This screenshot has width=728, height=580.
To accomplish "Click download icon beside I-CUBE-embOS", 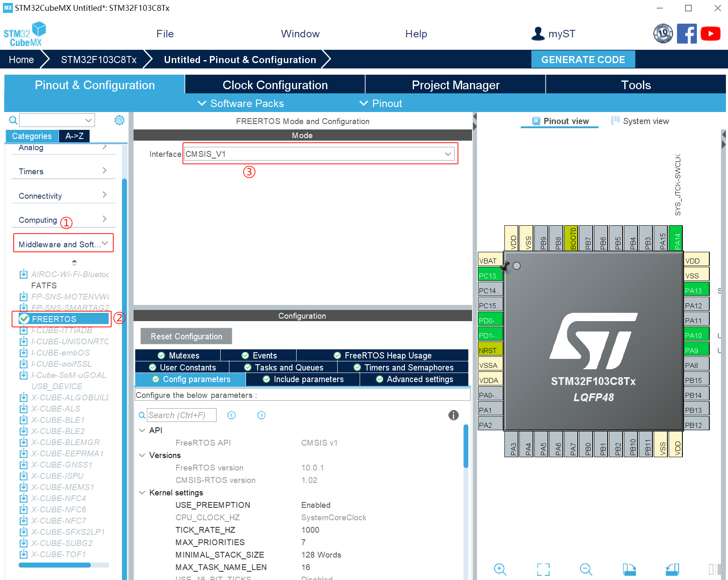I will coord(24,353).
